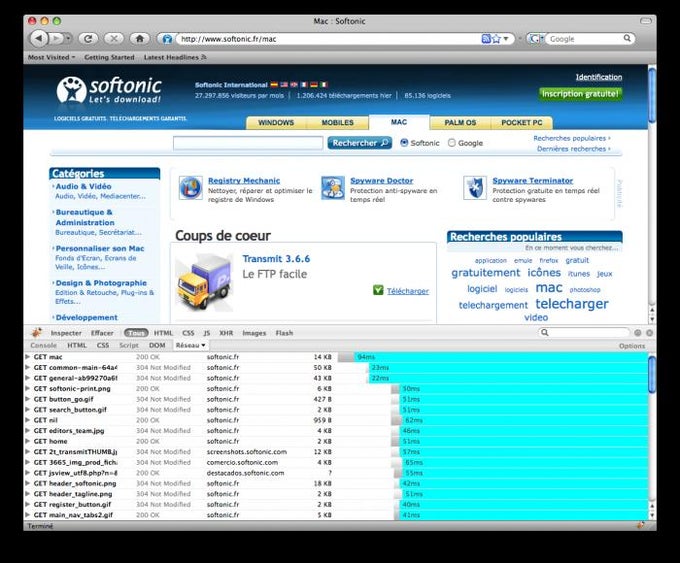Switch to the POCKET PC tab

tap(522, 122)
